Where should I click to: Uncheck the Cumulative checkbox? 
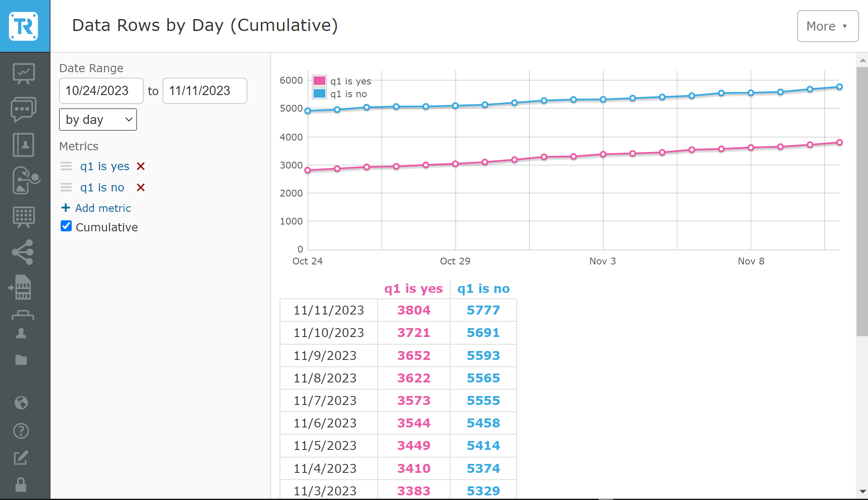(66, 226)
